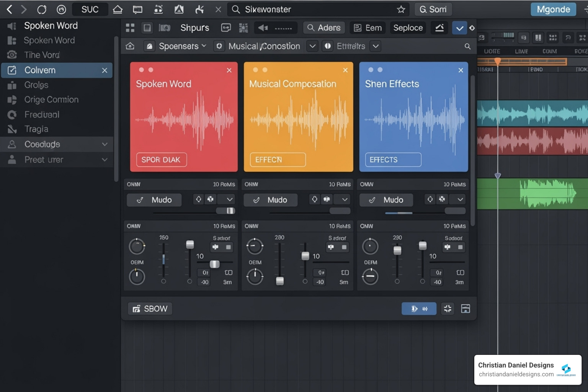Viewport: 588px width, 392px height.
Task: Click the SBOW button
Action: pos(150,309)
